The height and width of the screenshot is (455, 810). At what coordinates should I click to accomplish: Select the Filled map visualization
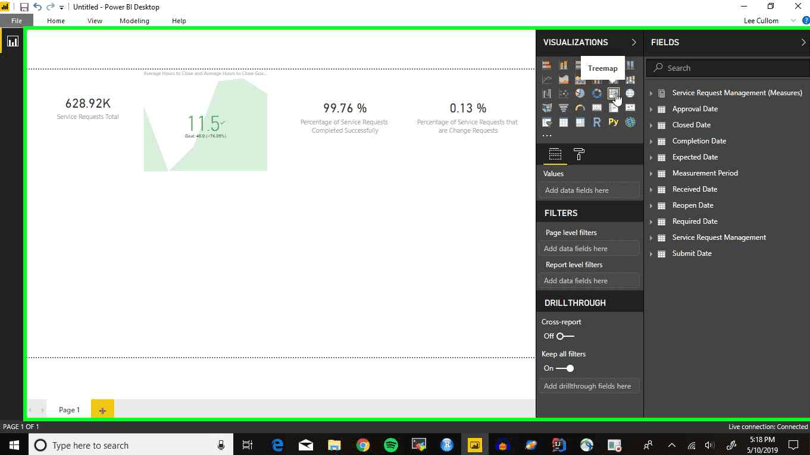pos(547,108)
